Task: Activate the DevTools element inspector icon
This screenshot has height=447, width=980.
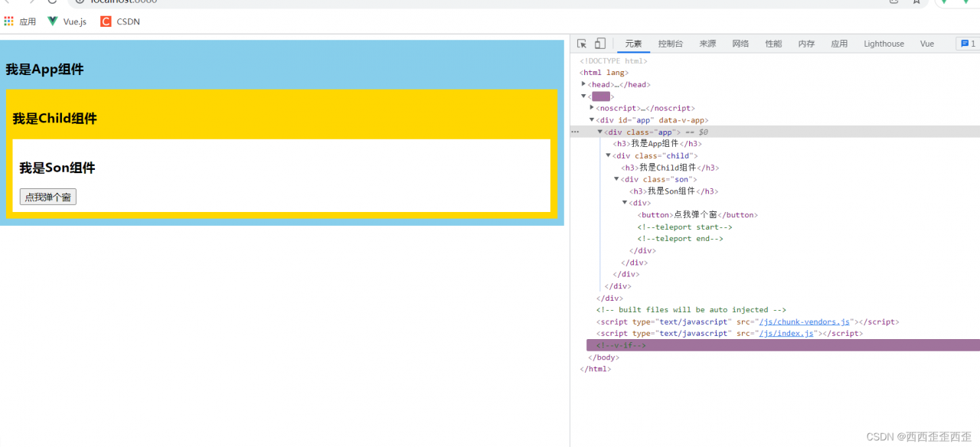Action: tap(582, 44)
